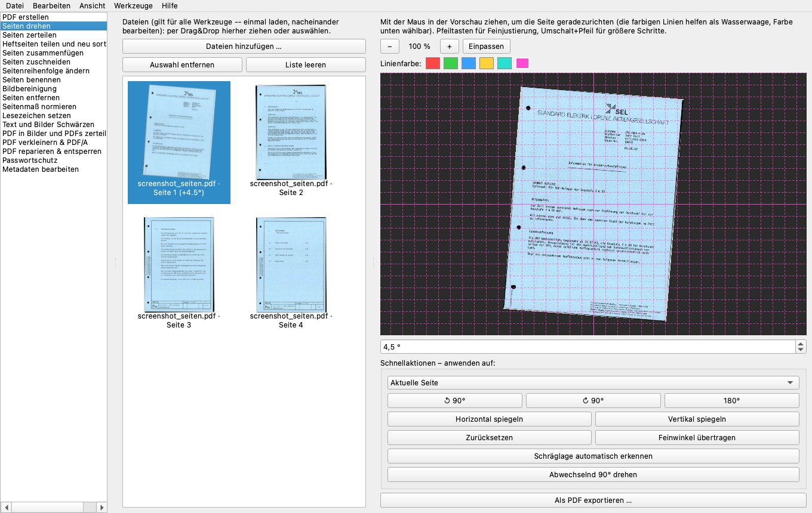The width and height of the screenshot is (812, 513).
Task: Click 'Feinwinkel übertragen'
Action: (x=697, y=438)
